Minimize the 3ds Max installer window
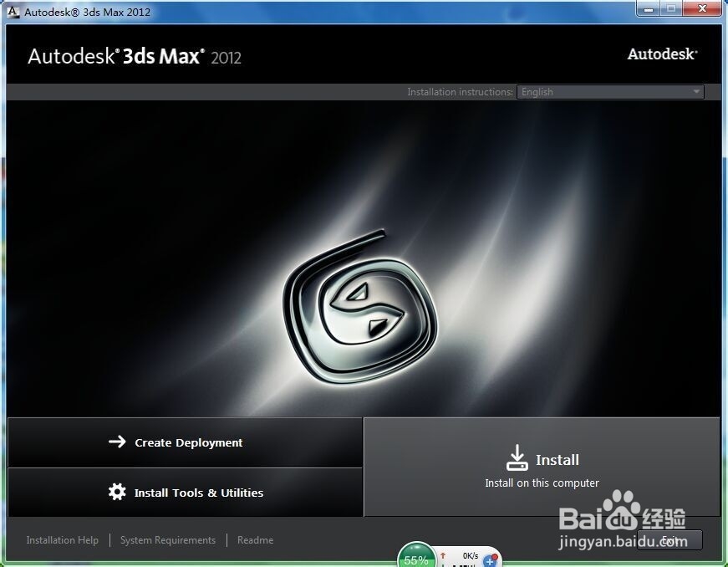 (648, 9)
